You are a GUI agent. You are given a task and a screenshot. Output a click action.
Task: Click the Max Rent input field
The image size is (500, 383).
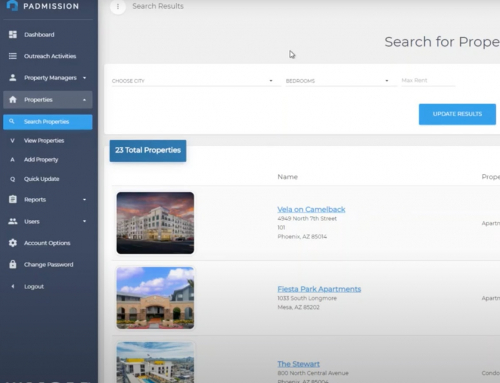428,81
